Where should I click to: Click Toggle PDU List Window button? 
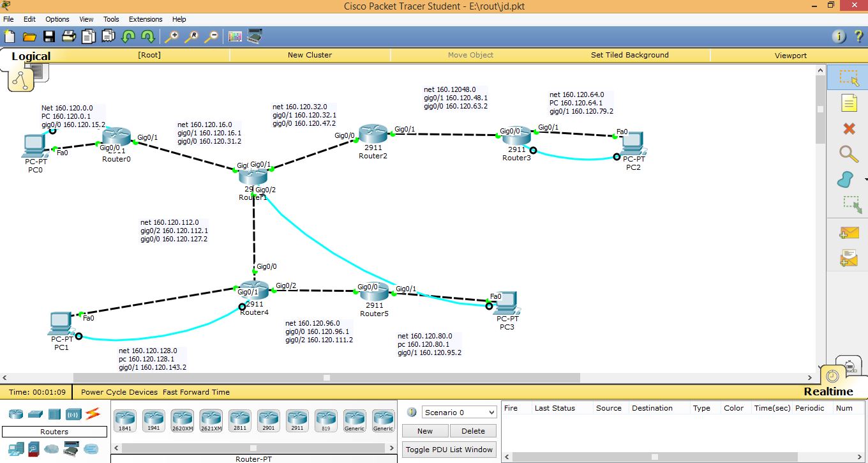pos(449,450)
